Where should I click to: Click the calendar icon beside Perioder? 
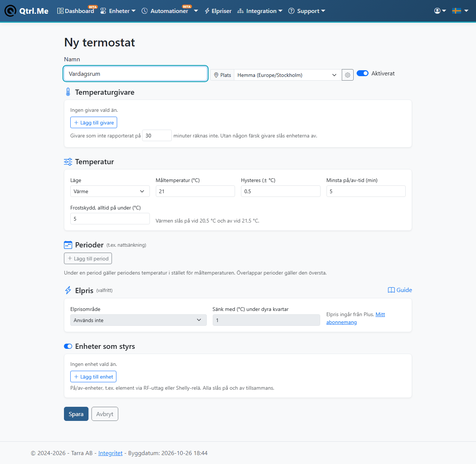click(x=68, y=245)
